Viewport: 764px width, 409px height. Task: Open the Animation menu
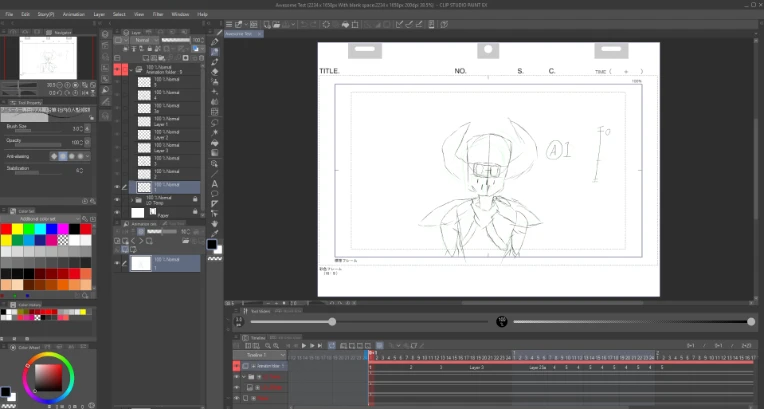(x=74, y=14)
